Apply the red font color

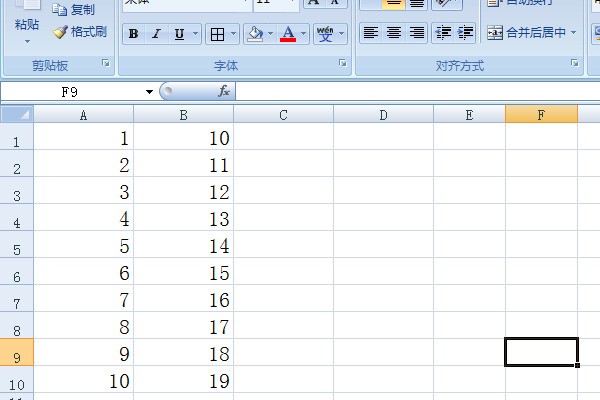pos(288,34)
